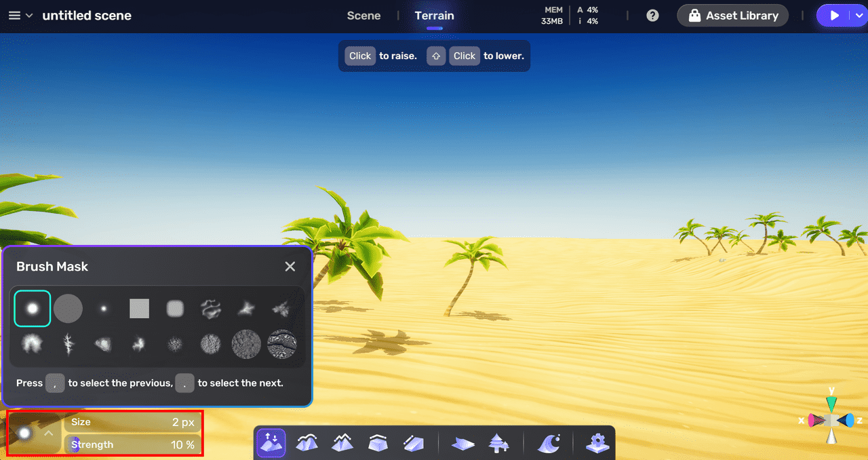Select the jagged noise terrain tool
Viewport: 868px width, 460px height.
click(342, 444)
